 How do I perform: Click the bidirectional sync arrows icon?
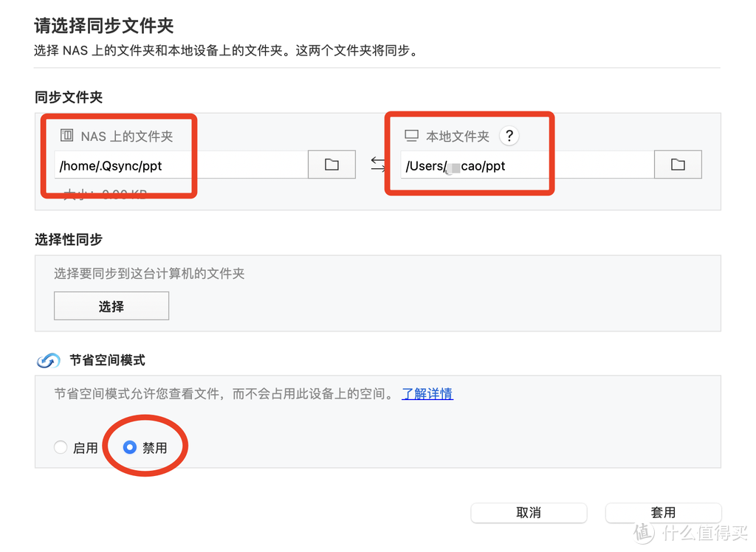[x=377, y=164]
